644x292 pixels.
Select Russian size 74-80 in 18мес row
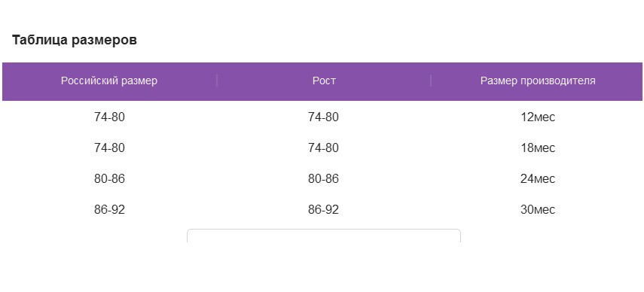pyautogui.click(x=109, y=148)
